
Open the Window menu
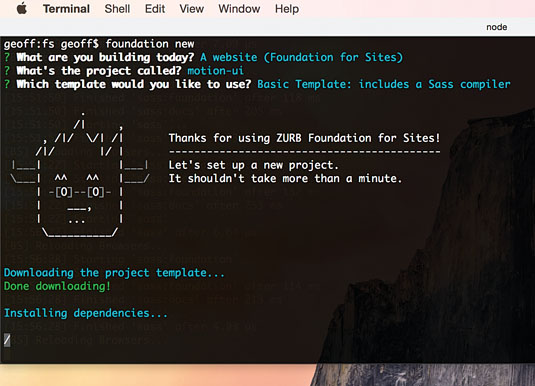click(x=239, y=9)
